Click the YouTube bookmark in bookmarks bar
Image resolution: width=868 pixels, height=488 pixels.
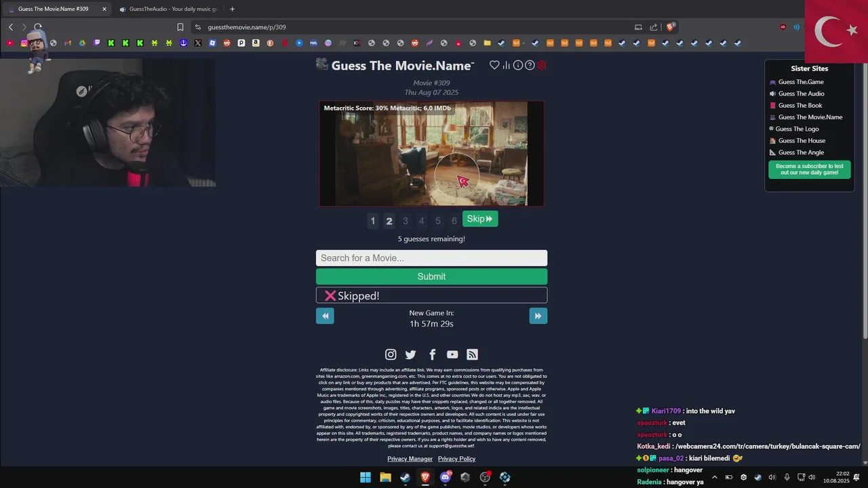tap(9, 43)
